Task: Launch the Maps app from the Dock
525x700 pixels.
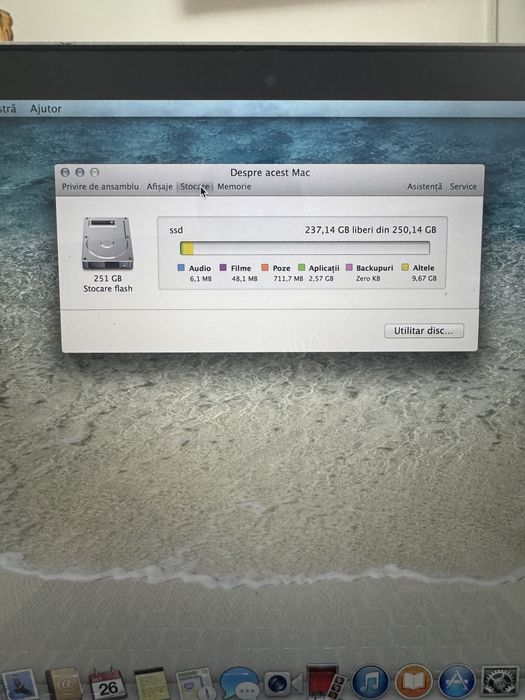Action: pyautogui.click(x=194, y=684)
